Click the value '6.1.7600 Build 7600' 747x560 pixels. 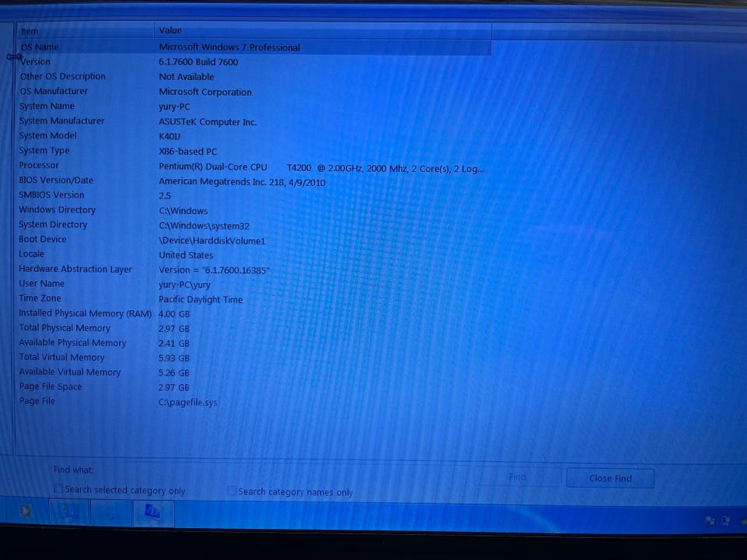click(198, 62)
